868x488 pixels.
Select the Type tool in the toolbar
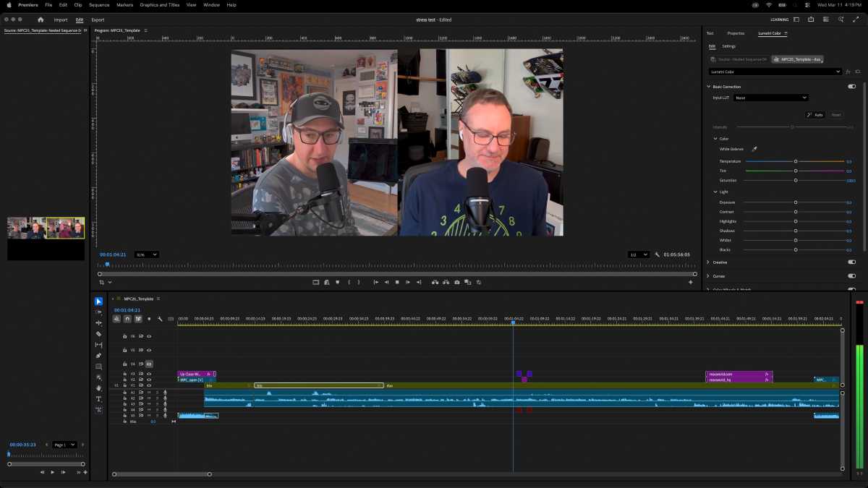point(98,398)
